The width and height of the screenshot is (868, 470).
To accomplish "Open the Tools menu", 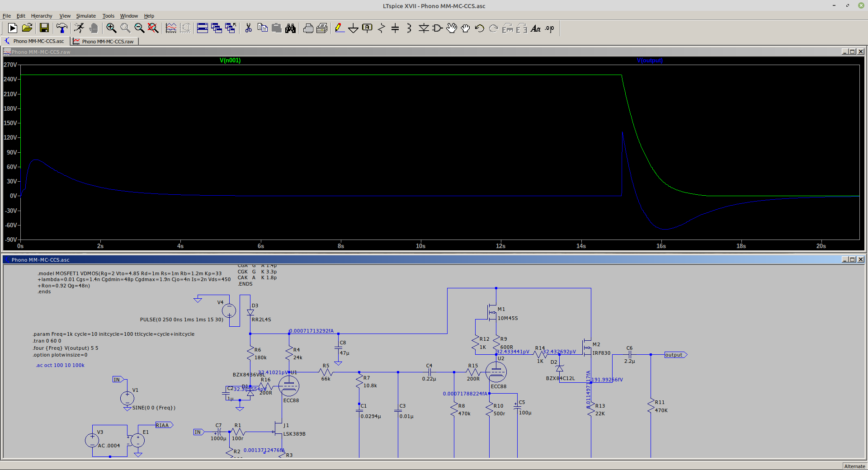I will 108,16.
